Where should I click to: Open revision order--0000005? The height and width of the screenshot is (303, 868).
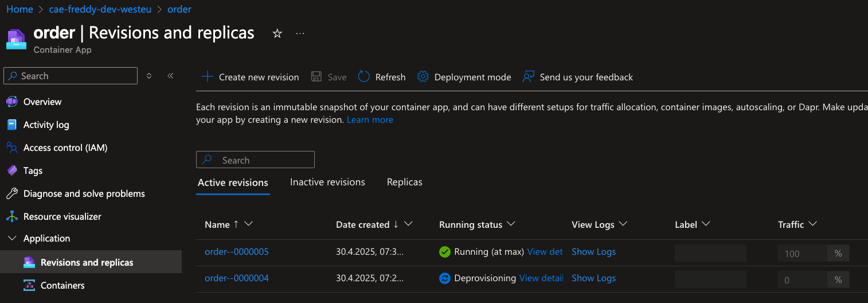click(x=237, y=252)
